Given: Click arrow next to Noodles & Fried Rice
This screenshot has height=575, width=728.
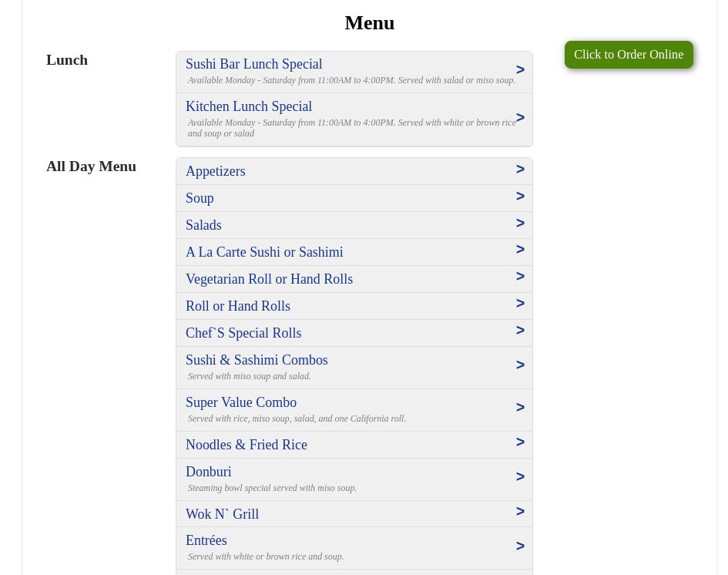Looking at the screenshot, I should (x=520, y=442).
